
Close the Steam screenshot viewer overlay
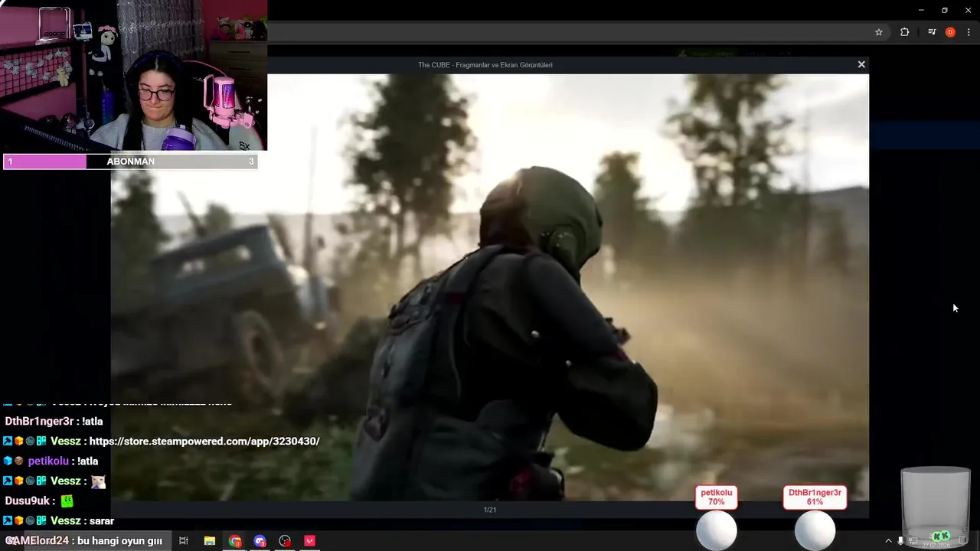click(x=861, y=64)
